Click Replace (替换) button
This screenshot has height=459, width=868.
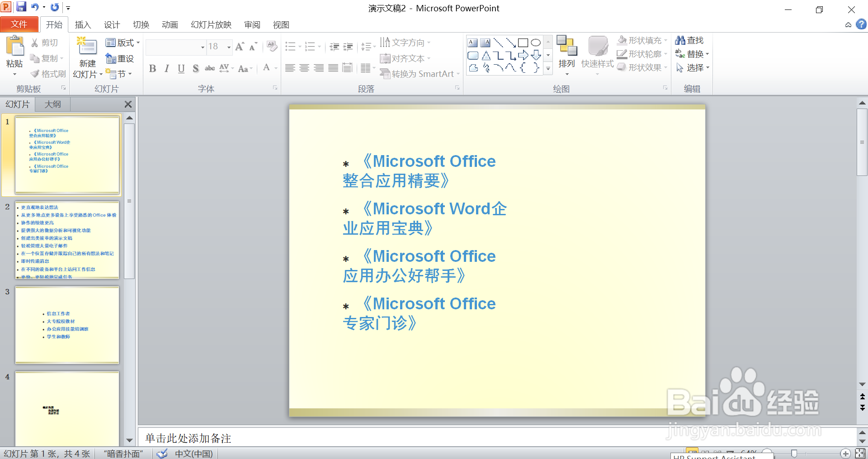tap(692, 54)
